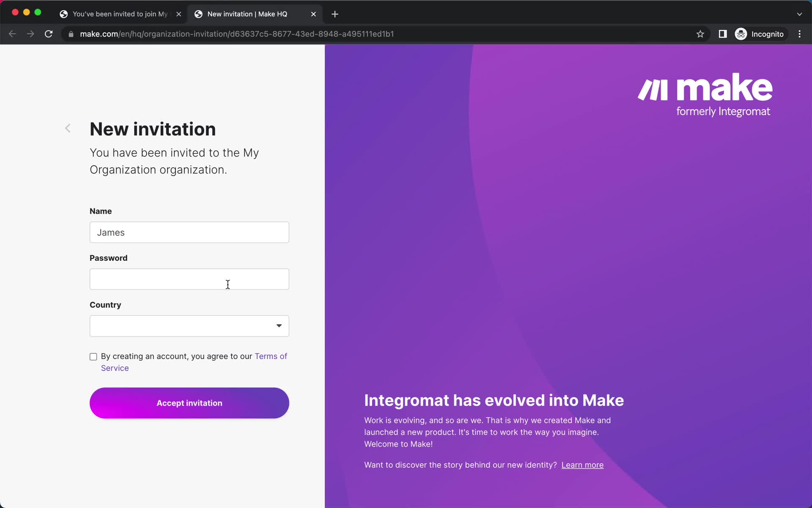This screenshot has height=508, width=812.
Task: Click the Name field containing James
Action: click(189, 232)
